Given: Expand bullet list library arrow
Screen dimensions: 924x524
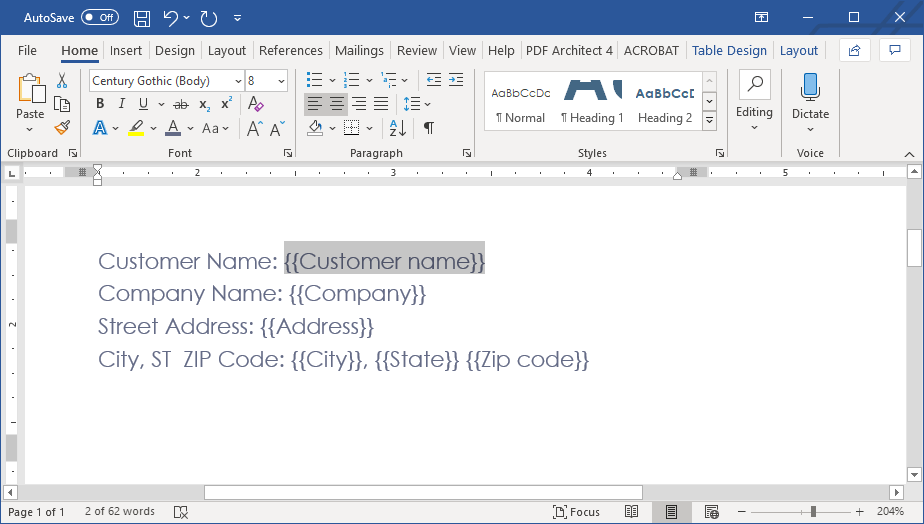Looking at the screenshot, I should [x=332, y=80].
